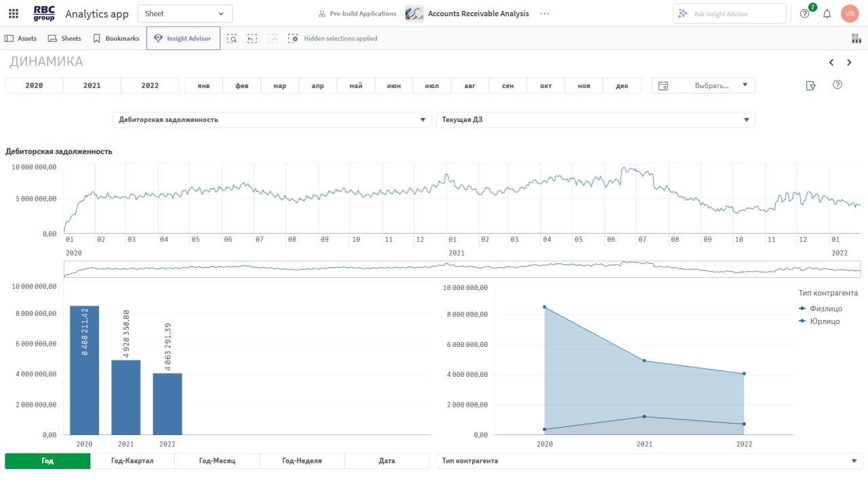Expand the «Тип контрагента» dropdown

tap(649, 461)
